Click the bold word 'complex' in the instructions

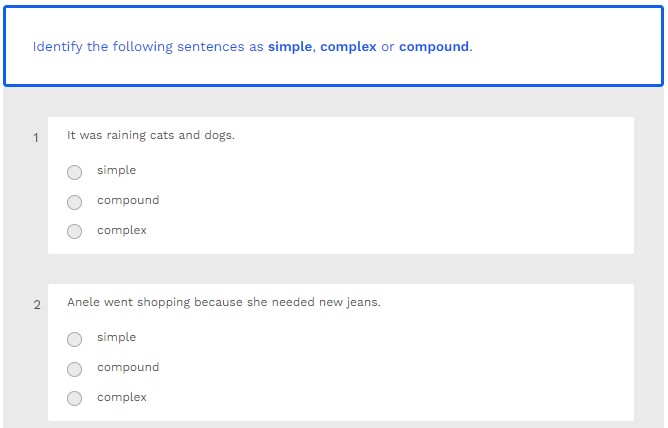(348, 47)
